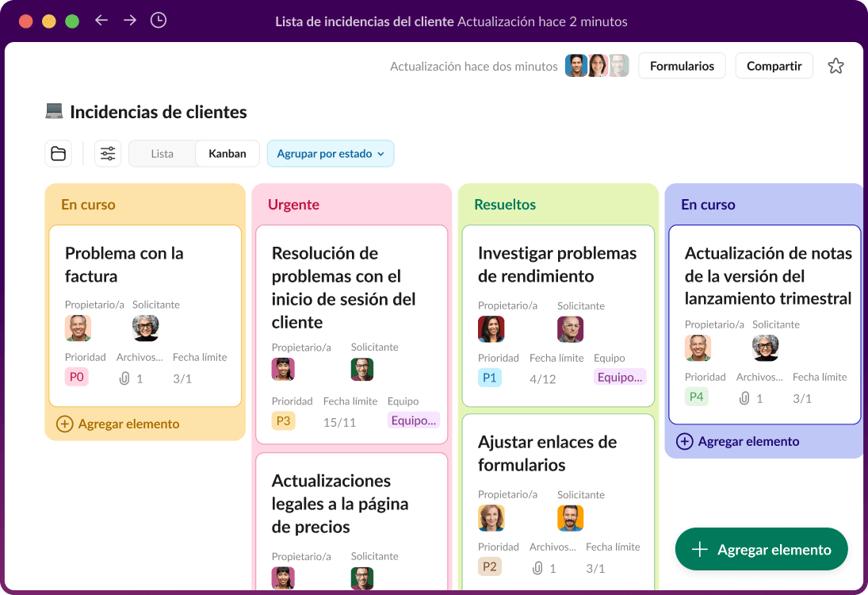Click the Compartir button
Screen dimensions: 868x595
click(774, 66)
